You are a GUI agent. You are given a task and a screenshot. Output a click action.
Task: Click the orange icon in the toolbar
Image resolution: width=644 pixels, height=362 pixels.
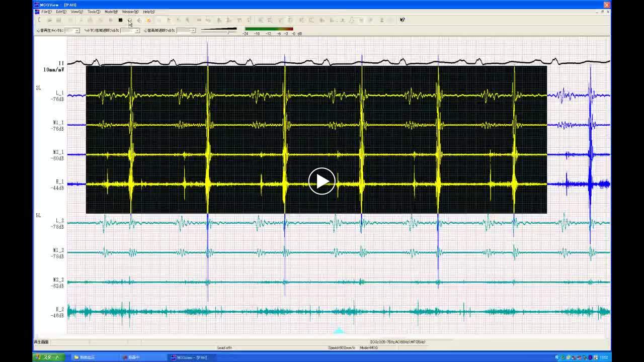[148, 20]
